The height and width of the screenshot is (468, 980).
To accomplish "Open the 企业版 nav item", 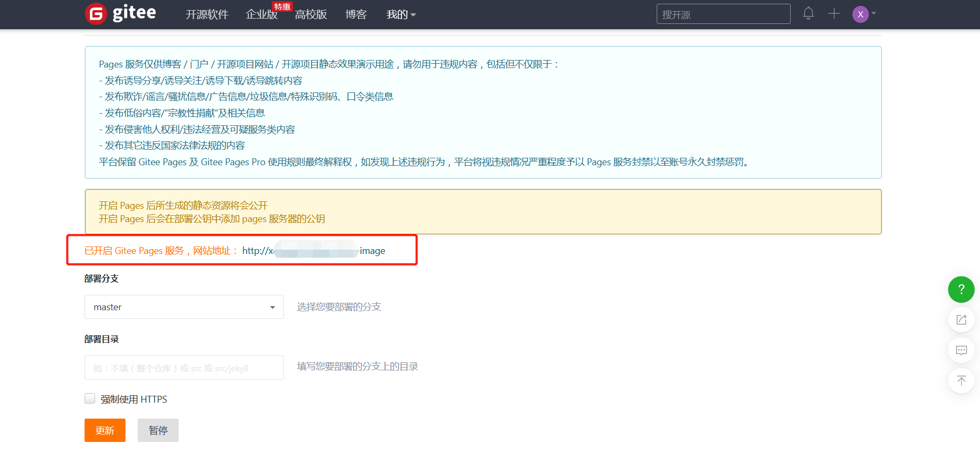I will (x=262, y=15).
